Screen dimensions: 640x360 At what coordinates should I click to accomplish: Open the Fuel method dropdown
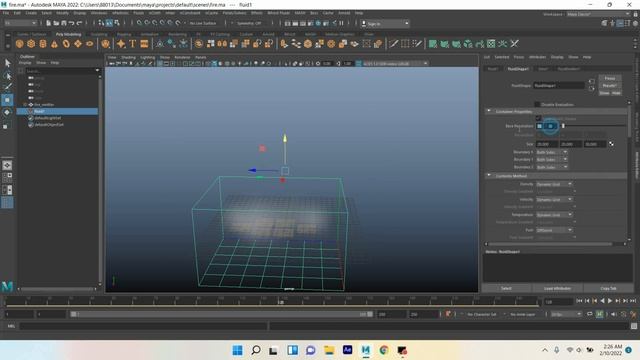pyautogui.click(x=554, y=230)
